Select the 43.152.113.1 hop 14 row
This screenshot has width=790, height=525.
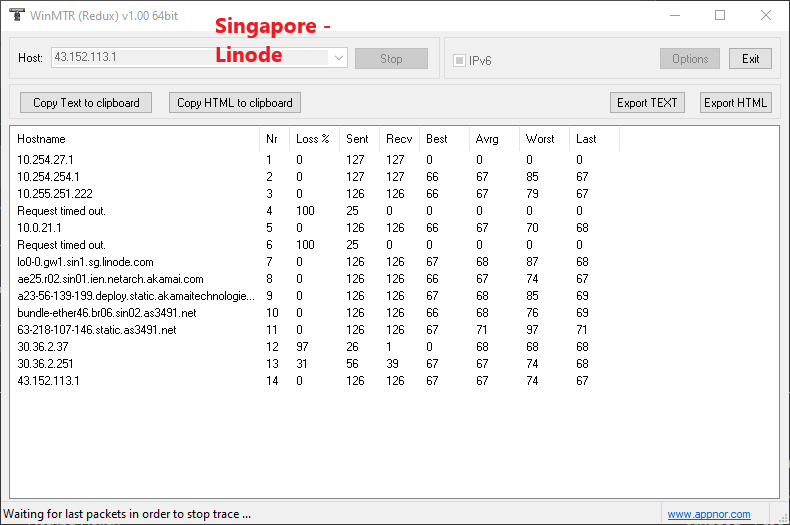coord(315,381)
